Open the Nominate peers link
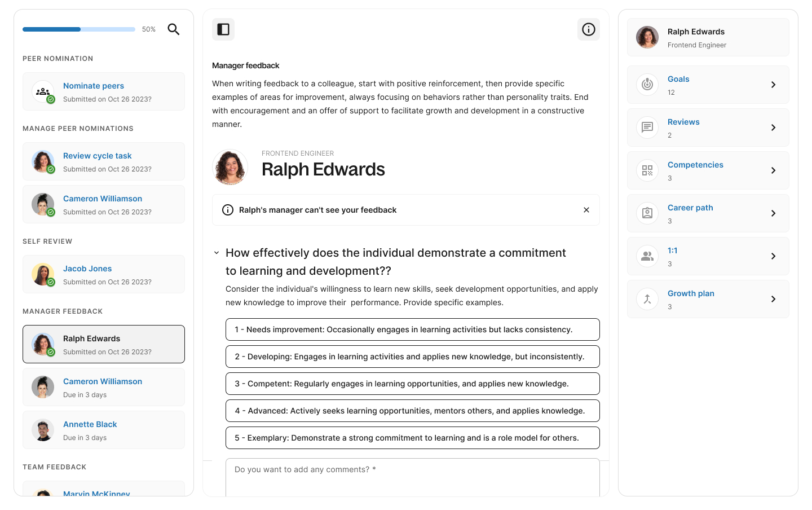Viewport: 812px width, 510px height. coord(94,86)
